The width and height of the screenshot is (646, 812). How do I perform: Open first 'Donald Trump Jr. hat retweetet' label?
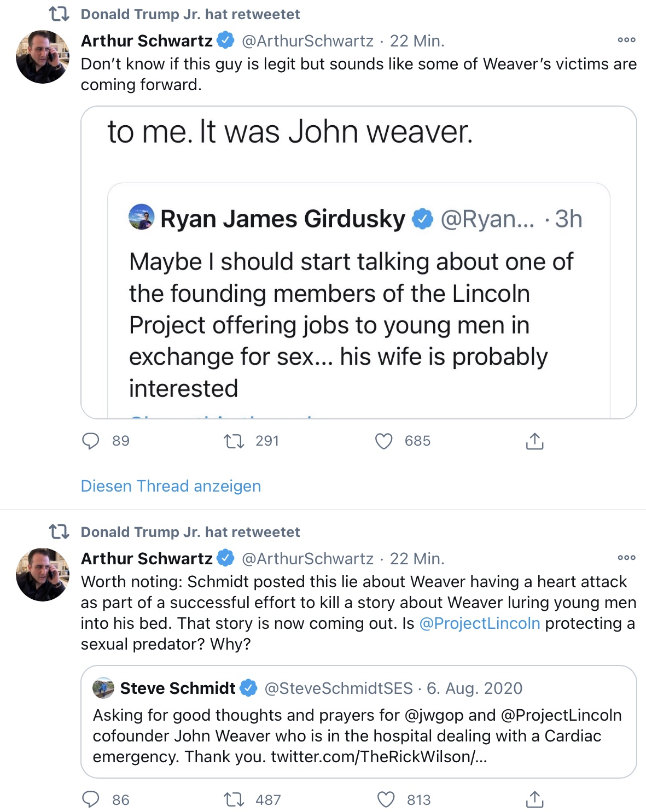pyautogui.click(x=190, y=14)
